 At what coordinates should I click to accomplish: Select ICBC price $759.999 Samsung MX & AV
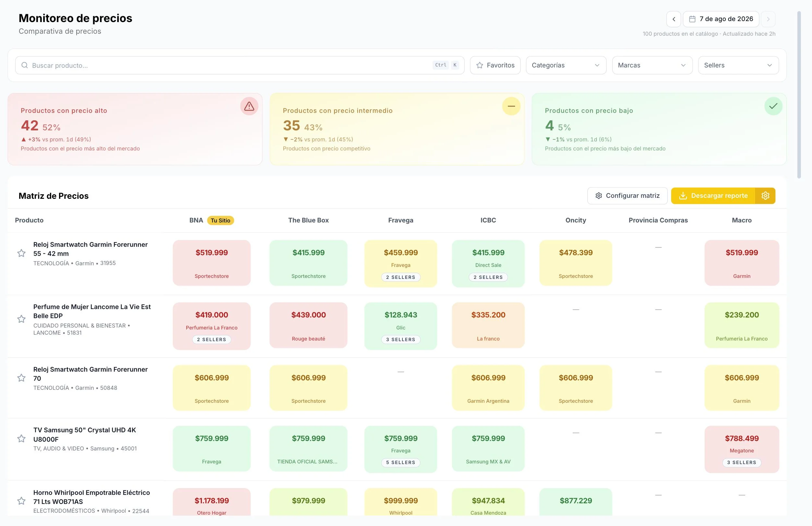point(488,448)
